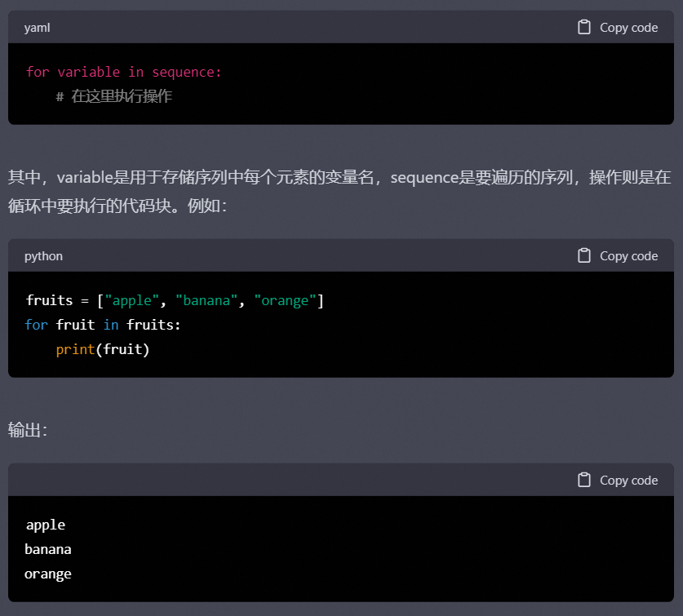Click the output line reading apple
Image resolution: width=683 pixels, height=616 pixels.
pos(46,525)
